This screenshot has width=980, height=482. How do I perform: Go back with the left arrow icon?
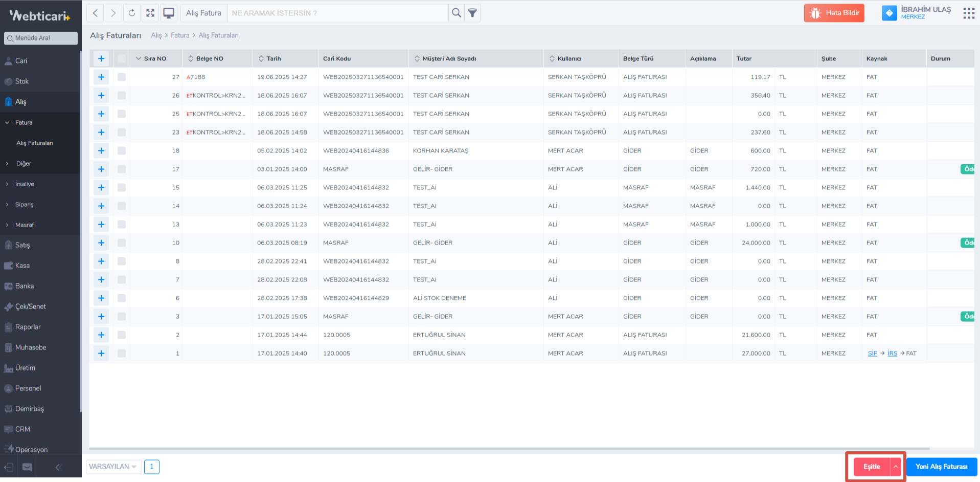click(95, 13)
